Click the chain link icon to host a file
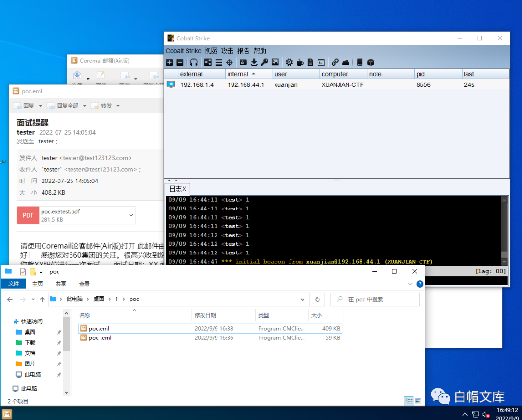The image size is (522, 420). tap(335, 62)
